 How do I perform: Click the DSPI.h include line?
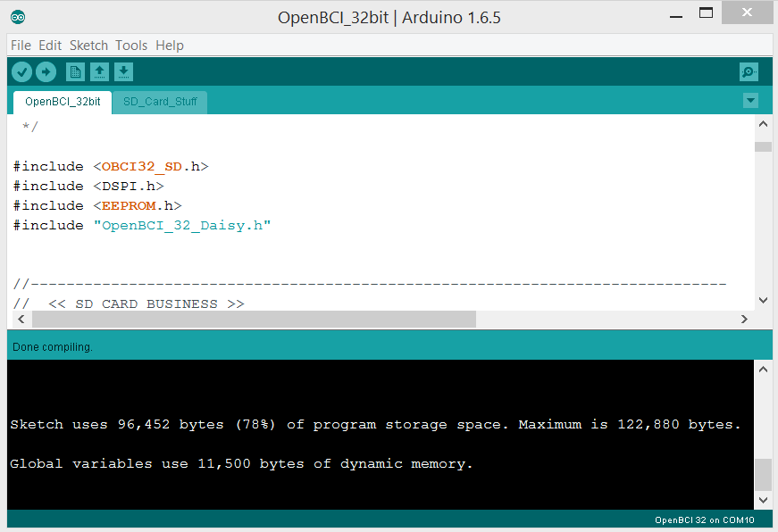tap(88, 187)
